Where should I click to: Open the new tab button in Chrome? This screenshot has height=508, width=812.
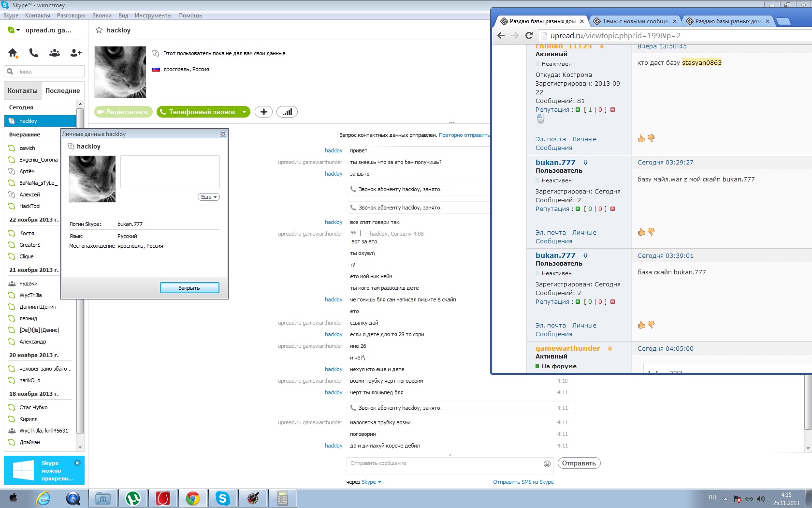(x=783, y=21)
